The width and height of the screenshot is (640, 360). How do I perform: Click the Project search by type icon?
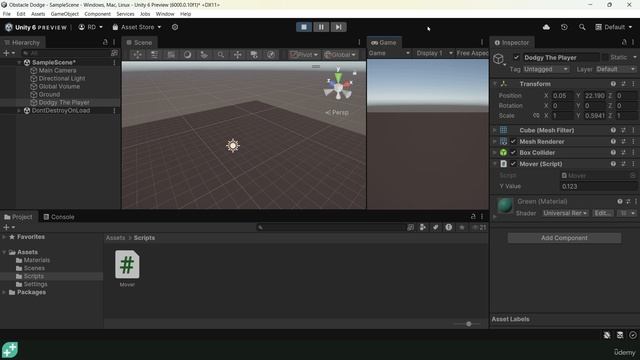422,227
